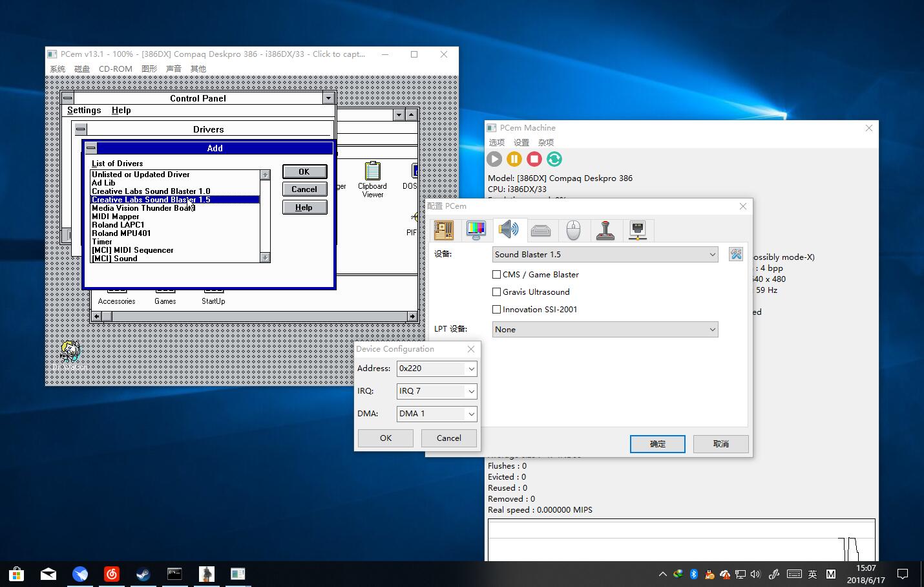
Task: Select Creative Labs Sound Blaster 1.0
Action: (175, 191)
